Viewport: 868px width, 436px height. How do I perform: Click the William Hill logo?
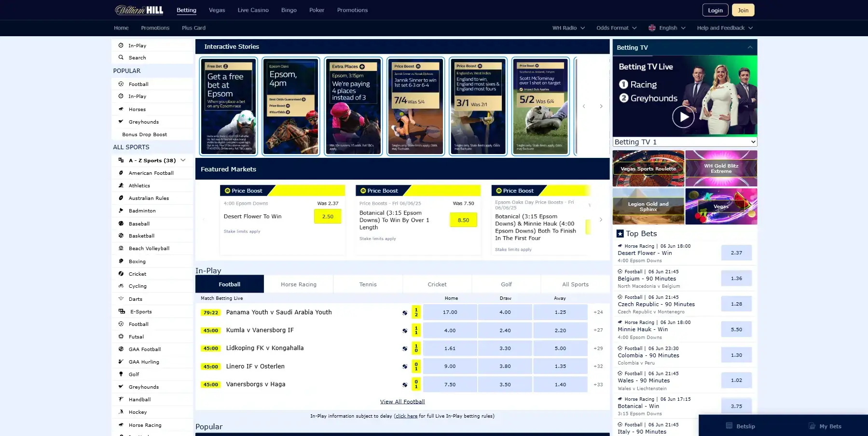(x=139, y=10)
